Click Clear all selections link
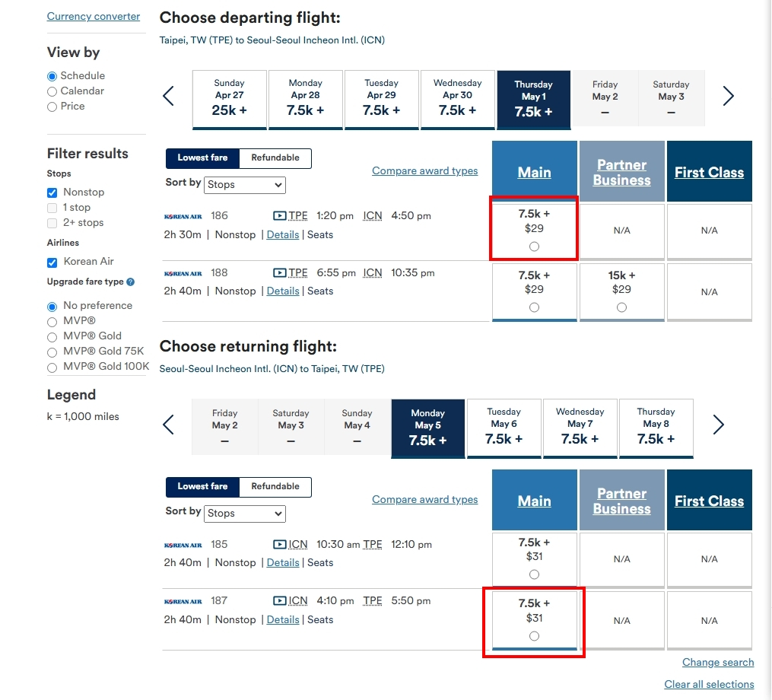Screen dimensions: 772x700 [709, 684]
